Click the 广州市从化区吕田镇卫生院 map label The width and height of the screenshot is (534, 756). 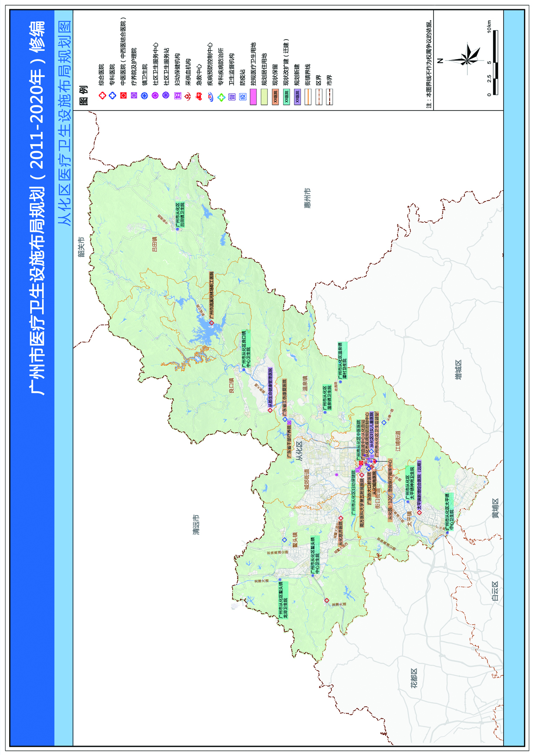point(180,214)
